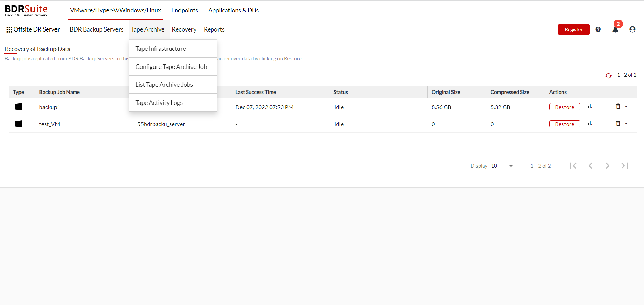Expand the delete options arrow for backup1

(626, 106)
